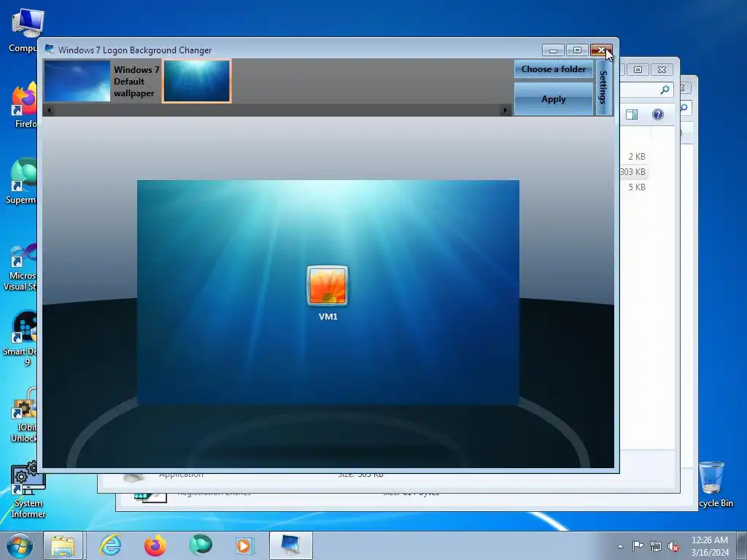
Task: Open Windows Media Player from taskbar
Action: coord(245,545)
